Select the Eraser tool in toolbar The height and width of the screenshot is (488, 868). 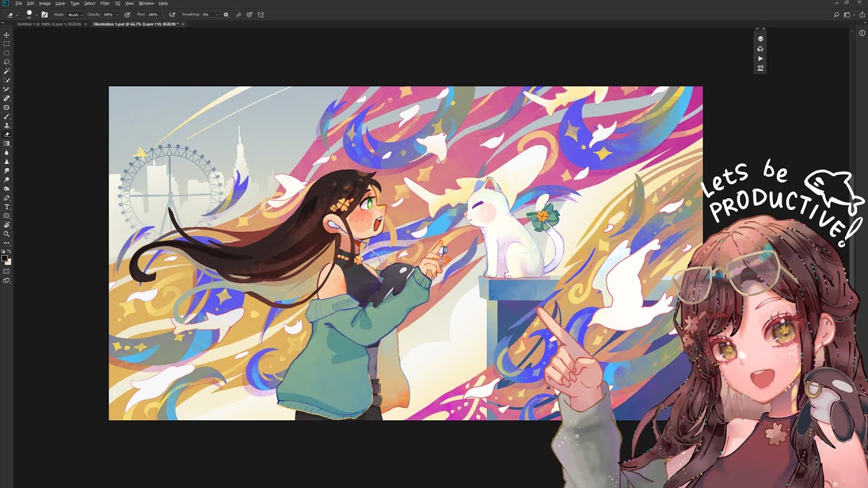coord(7,134)
